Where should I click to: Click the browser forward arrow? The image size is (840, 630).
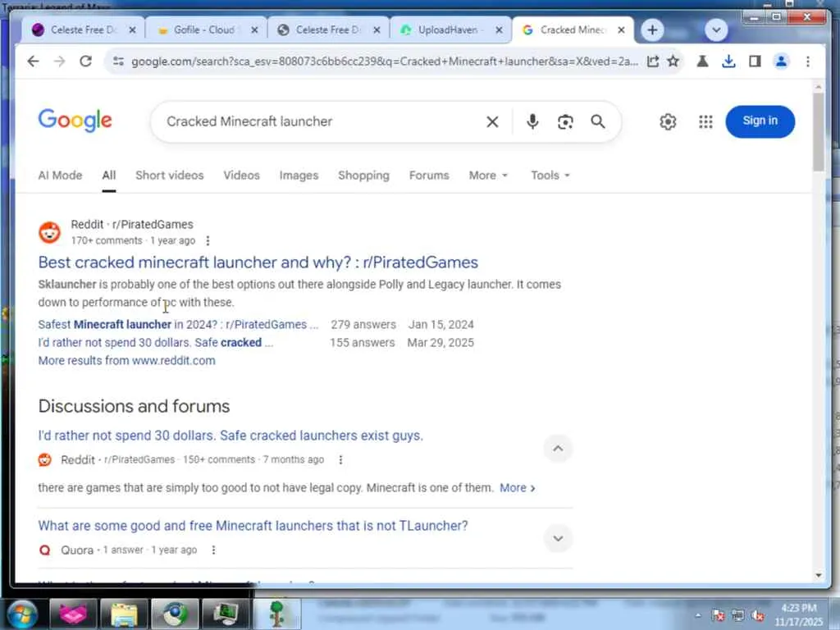pos(59,62)
